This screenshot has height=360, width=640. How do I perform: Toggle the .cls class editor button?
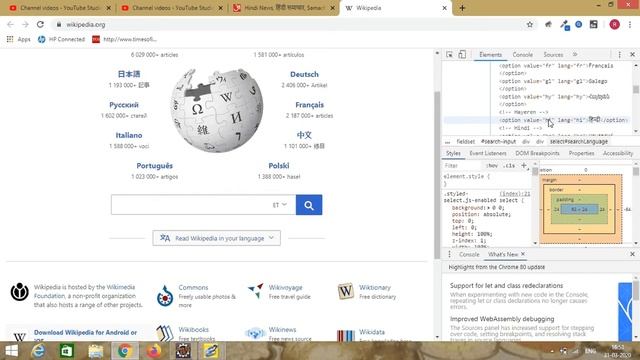(x=509, y=166)
